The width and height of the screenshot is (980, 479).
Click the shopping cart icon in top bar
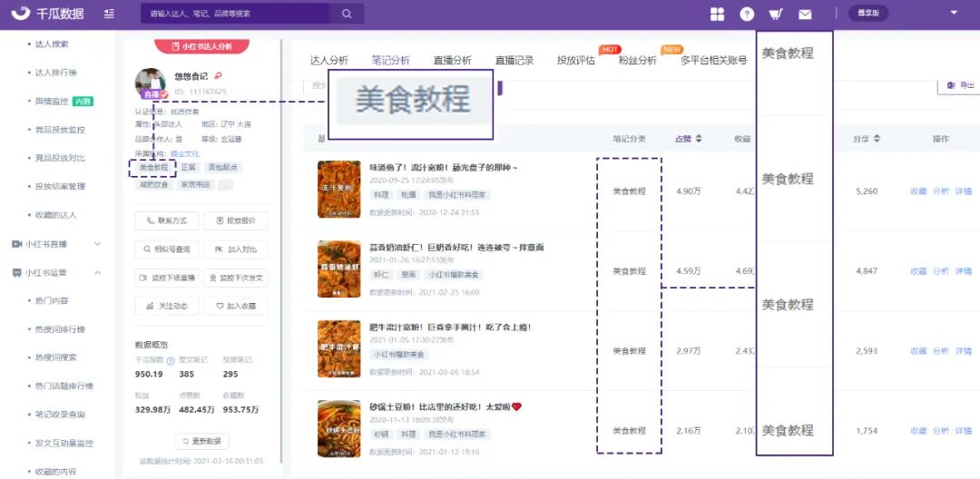[776, 14]
